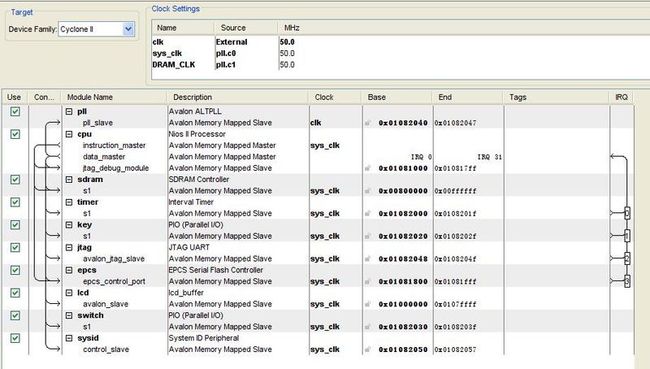This screenshot has height=369, width=650.
Task: Uncheck the Use checkbox for jtag
Action: click(x=15, y=248)
